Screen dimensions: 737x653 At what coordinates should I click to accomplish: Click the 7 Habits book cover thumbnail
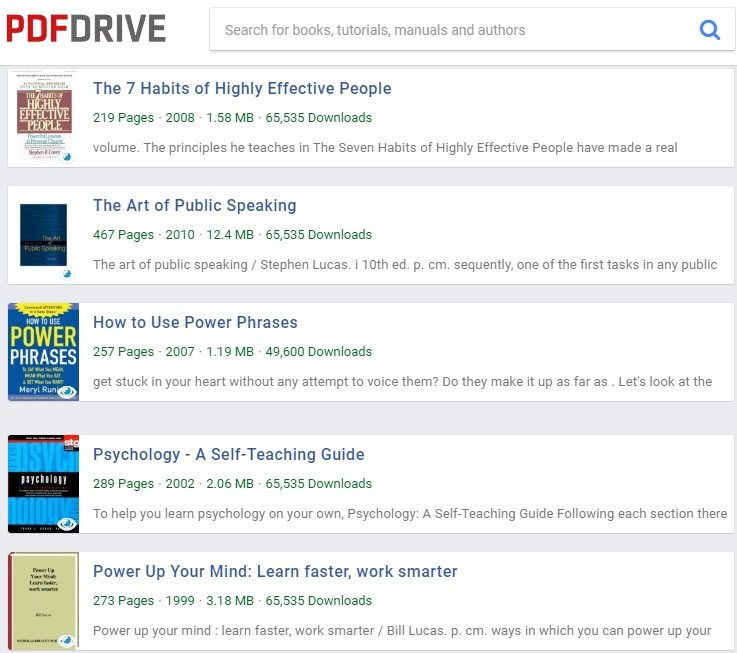(44, 118)
